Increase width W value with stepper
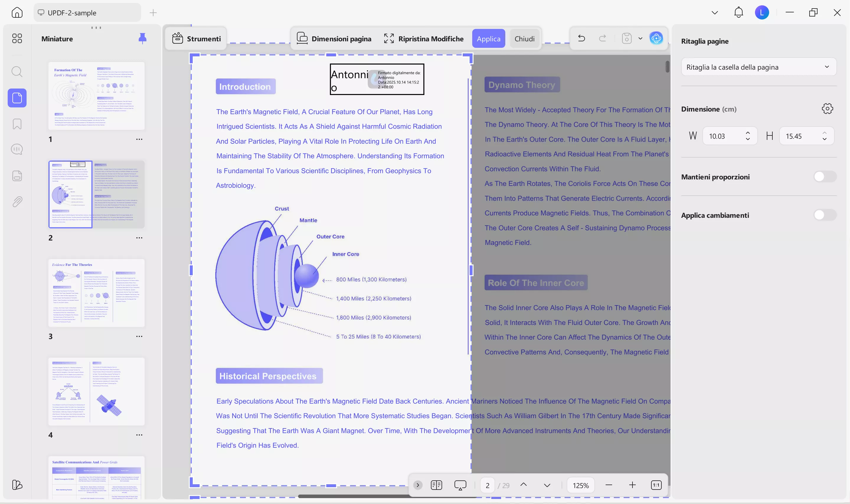This screenshot has width=850, height=504. point(748,133)
